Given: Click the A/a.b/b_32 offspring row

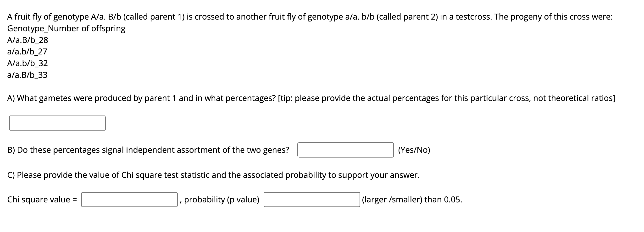Looking at the screenshot, I should (28, 63).
